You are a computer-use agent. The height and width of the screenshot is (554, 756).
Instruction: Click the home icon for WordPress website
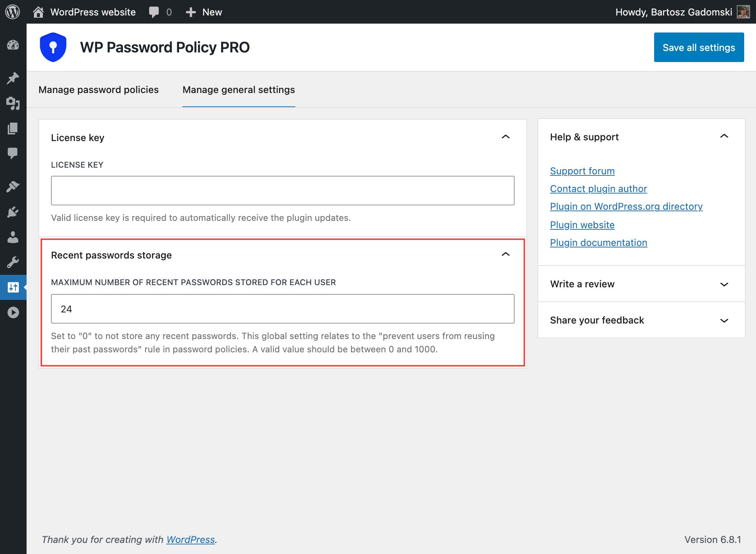pyautogui.click(x=38, y=12)
